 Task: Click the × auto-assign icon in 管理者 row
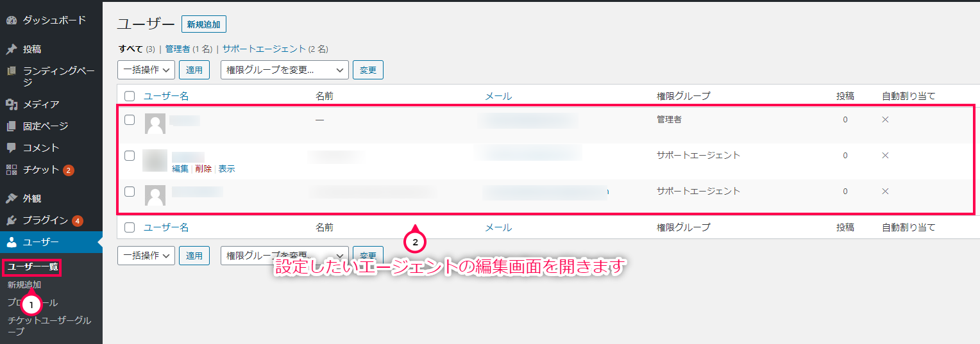pyautogui.click(x=885, y=120)
